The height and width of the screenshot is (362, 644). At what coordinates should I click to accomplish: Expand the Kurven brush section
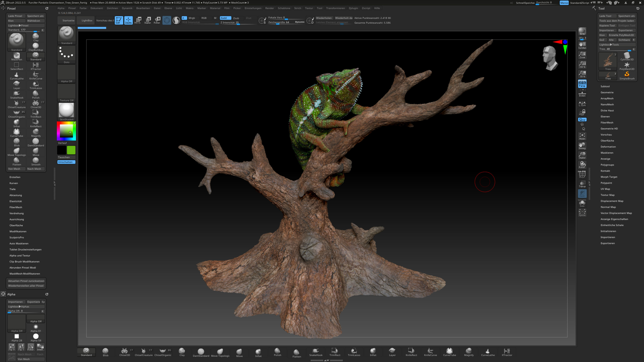(13, 183)
